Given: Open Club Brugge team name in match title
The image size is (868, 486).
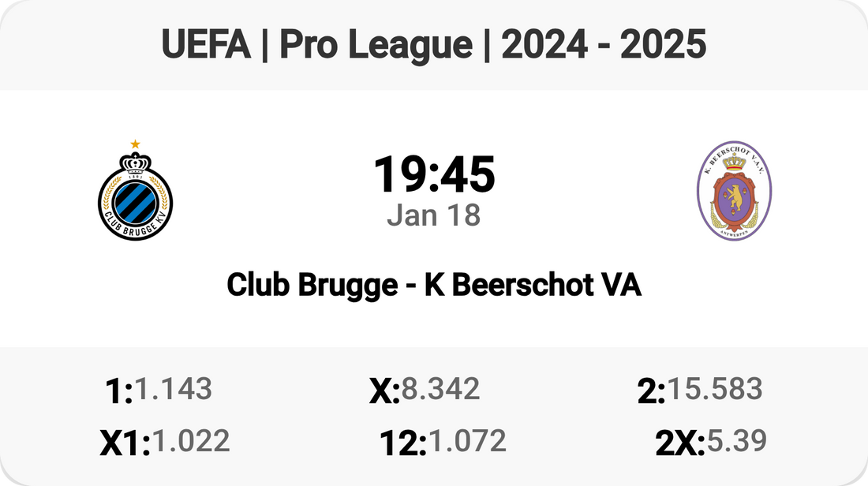Looking at the screenshot, I should click(312, 285).
